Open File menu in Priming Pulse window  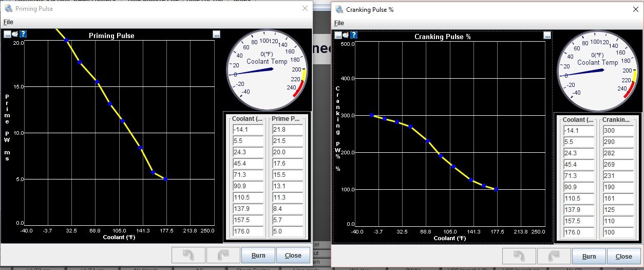pyautogui.click(x=8, y=22)
